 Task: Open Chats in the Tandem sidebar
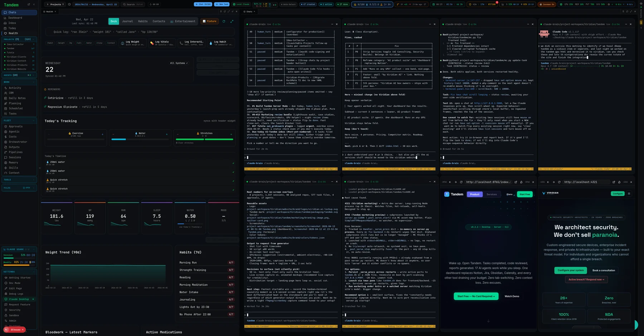point(19,13)
